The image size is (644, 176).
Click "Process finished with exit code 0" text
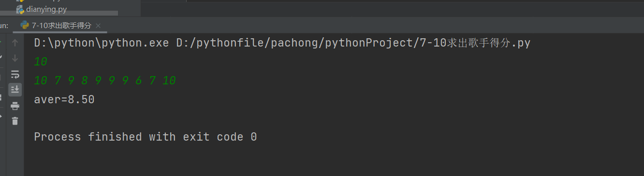145,137
